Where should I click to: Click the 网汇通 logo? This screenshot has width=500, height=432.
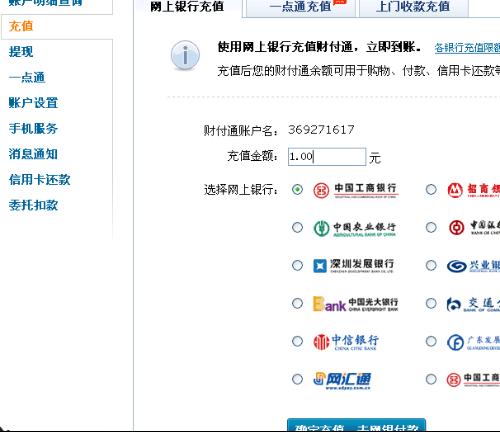342,380
